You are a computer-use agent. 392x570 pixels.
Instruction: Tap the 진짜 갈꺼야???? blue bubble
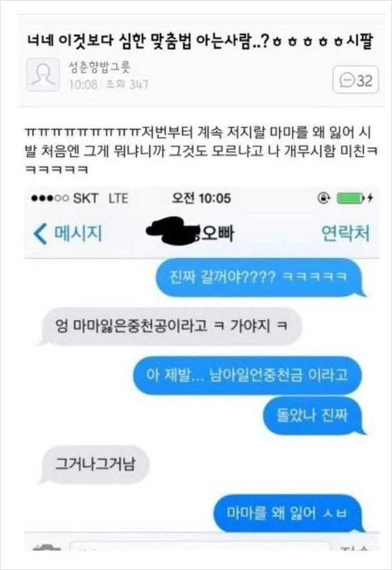click(259, 278)
